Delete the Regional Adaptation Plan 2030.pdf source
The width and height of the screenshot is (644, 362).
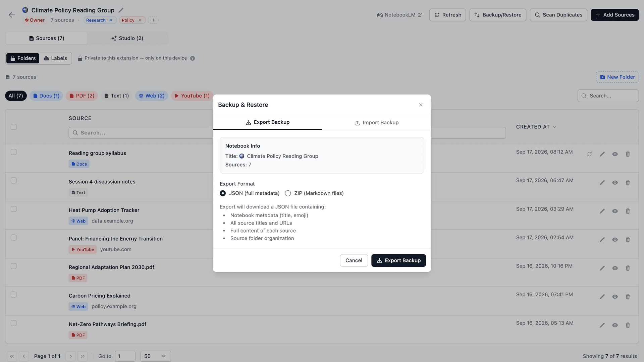628,268
